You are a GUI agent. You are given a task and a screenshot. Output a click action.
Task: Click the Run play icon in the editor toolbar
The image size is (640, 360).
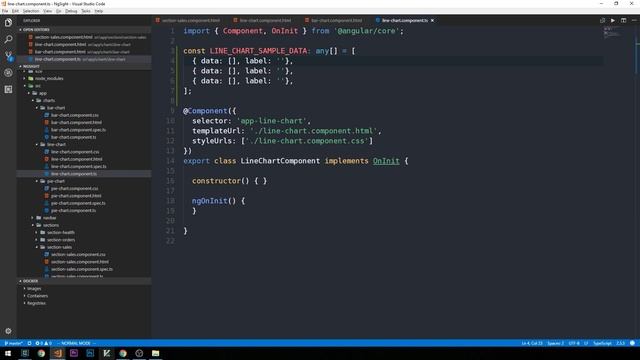(613, 20)
